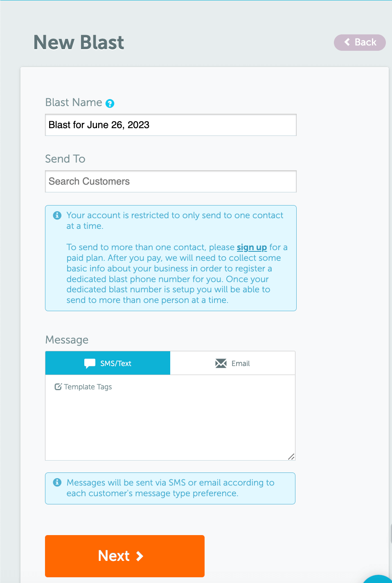
Task: Open the chat widget in the bottom corner
Action: click(x=378, y=577)
